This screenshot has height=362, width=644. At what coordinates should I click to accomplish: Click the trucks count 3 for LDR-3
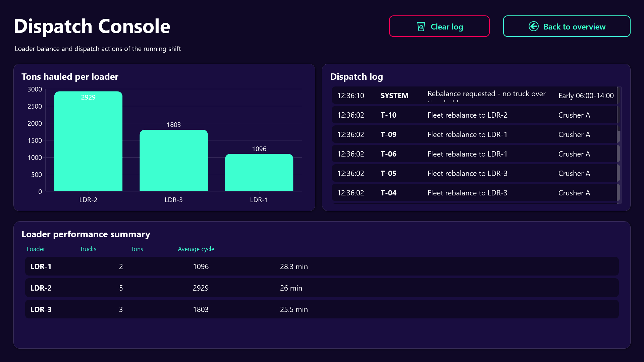pyautogui.click(x=121, y=309)
